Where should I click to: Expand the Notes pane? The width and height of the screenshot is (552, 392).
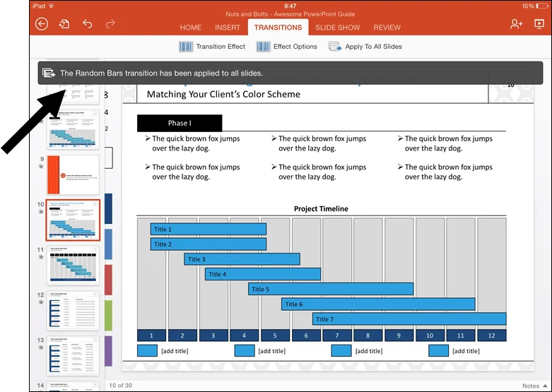pos(534,386)
